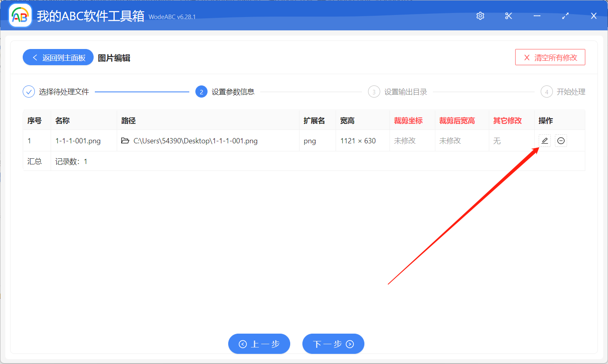Remove the file using the minus icon
The width and height of the screenshot is (608, 364).
561,140
